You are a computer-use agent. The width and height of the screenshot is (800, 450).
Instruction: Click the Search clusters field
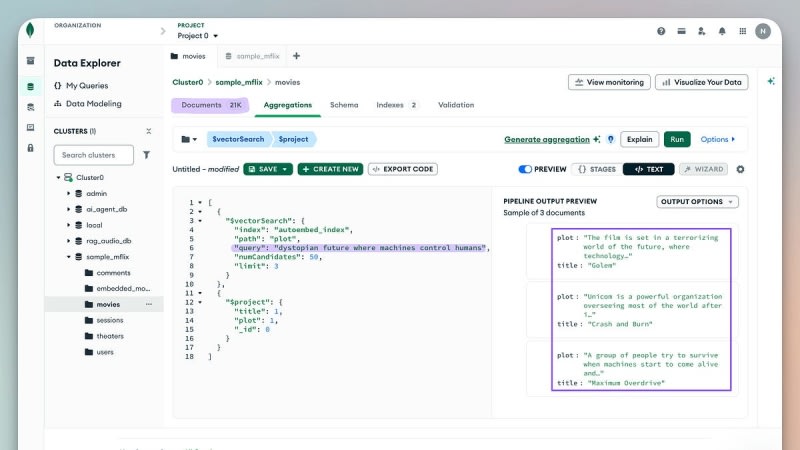tap(93, 155)
